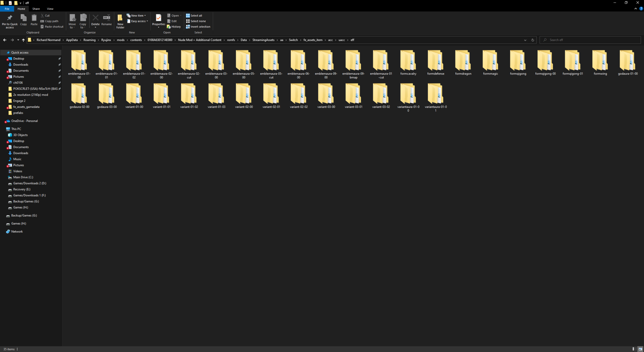Click fe_assets_item breadcrumb segment
Viewport: 644px width, 352px height.
(x=313, y=40)
